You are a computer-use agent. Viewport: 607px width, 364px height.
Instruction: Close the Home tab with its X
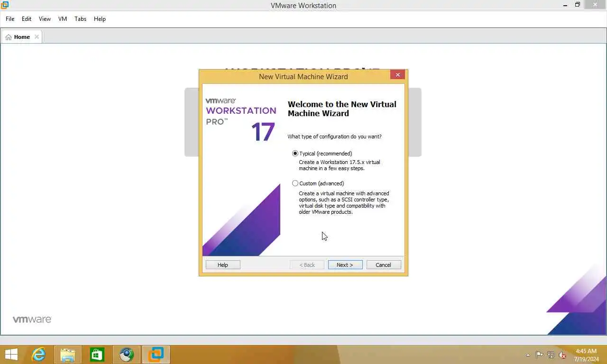[37, 37]
